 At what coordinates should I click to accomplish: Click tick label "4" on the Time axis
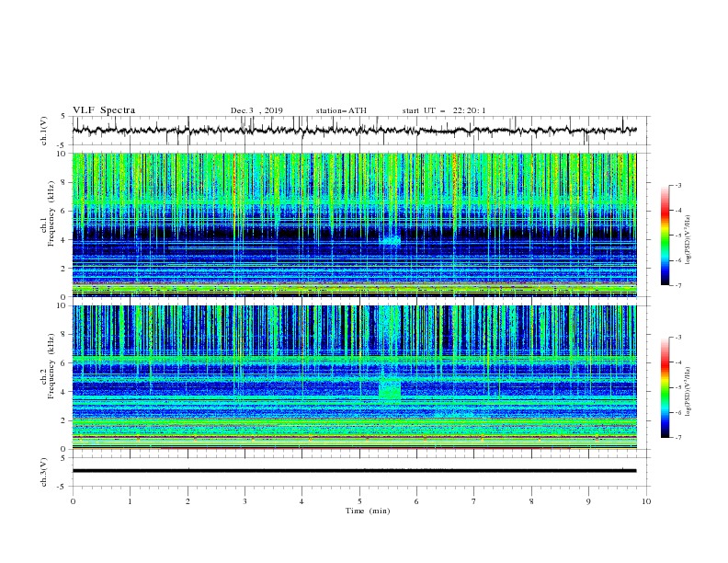301,501
